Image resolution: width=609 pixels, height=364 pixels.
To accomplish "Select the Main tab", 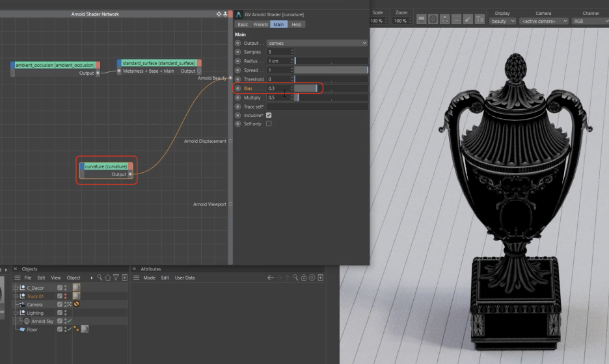I will click(278, 25).
